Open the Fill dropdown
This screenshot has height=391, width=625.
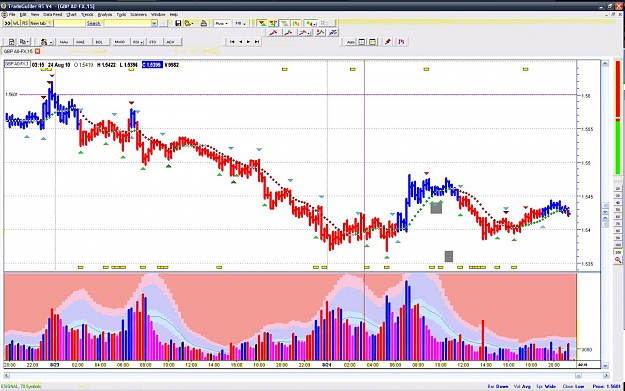[x=240, y=24]
